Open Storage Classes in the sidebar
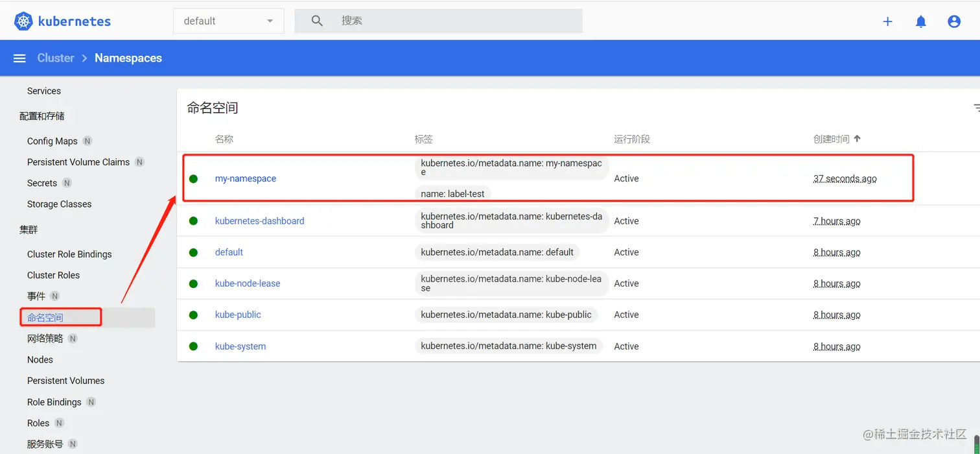Screen dimensions: 980x454 60,204
